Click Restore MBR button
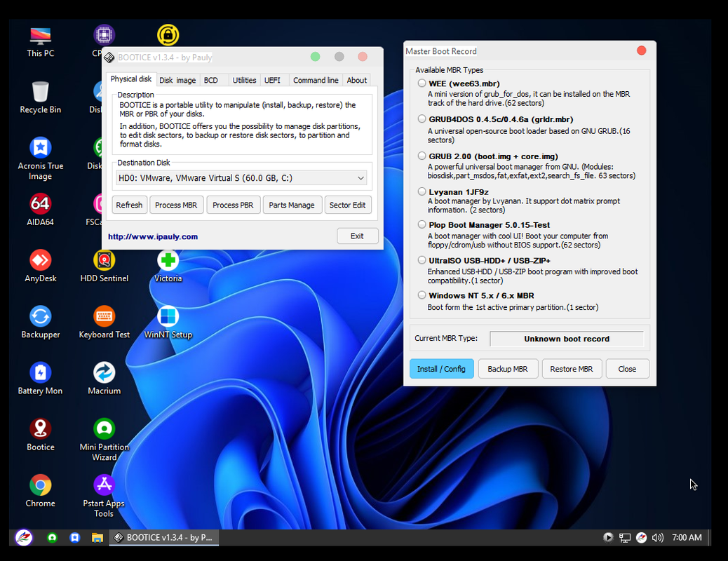This screenshot has height=561, width=728. (x=572, y=369)
